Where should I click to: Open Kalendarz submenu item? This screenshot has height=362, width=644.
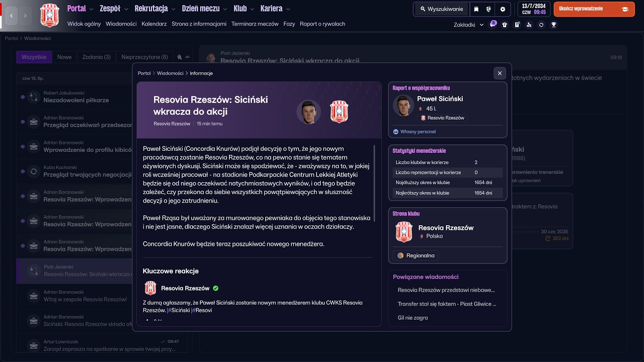click(x=154, y=24)
